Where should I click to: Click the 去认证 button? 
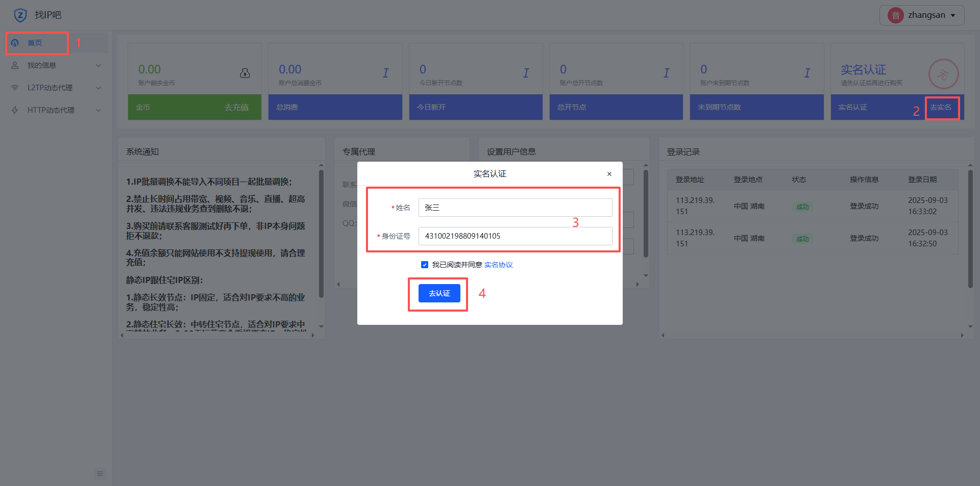439,293
